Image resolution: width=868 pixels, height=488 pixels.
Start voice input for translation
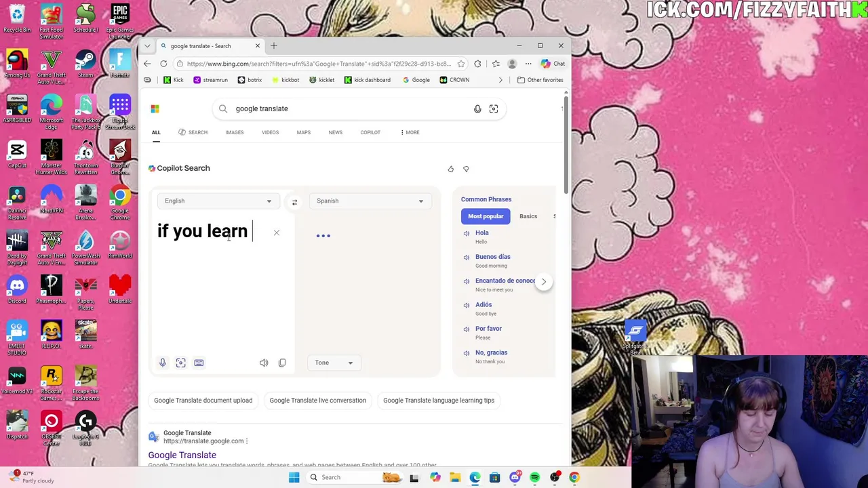point(163,363)
